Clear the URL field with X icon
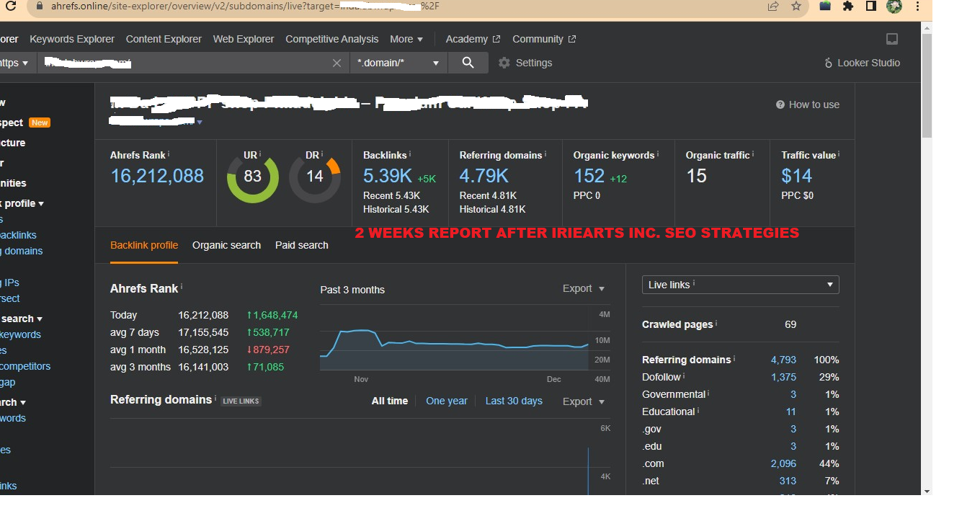Image resolution: width=980 pixels, height=529 pixels. 337,63
